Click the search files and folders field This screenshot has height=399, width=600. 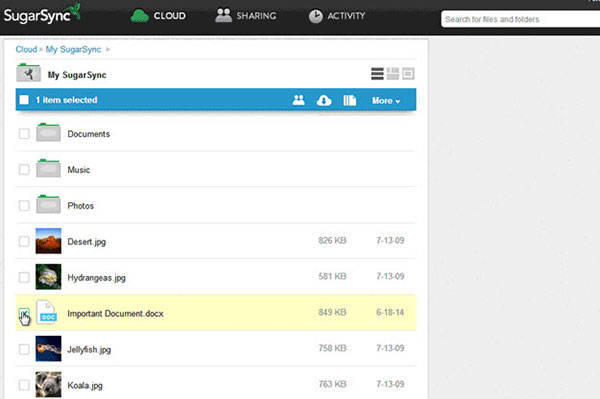(x=520, y=19)
